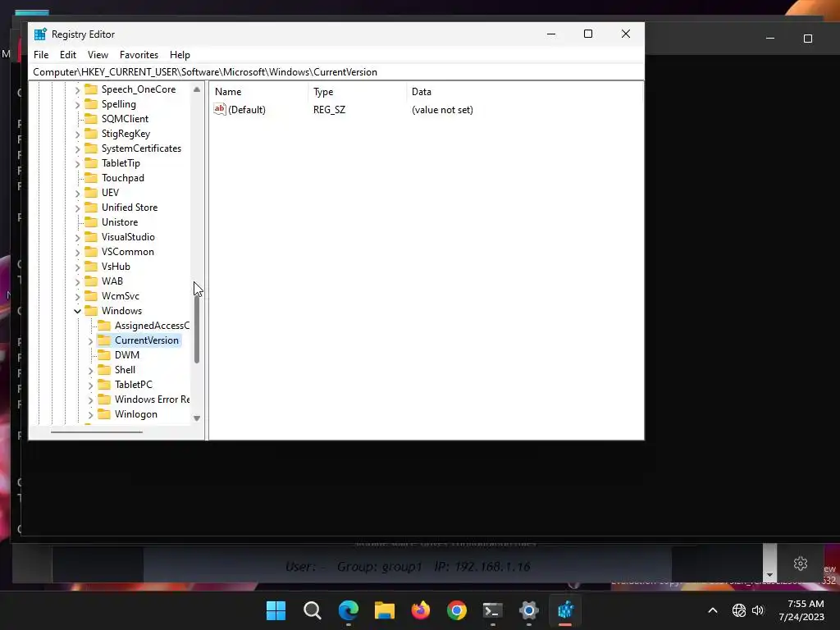Image resolution: width=840 pixels, height=630 pixels.
Task: Open the View menu
Action: pyautogui.click(x=98, y=55)
